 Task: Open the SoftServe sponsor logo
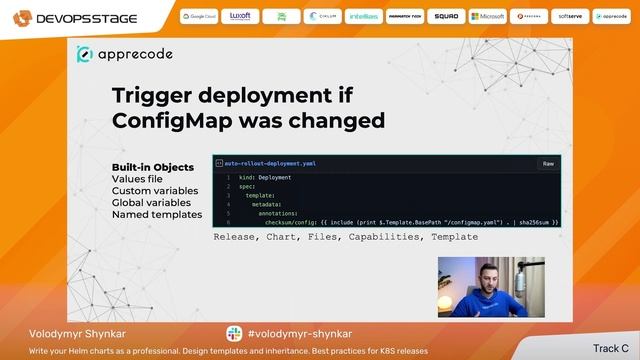(x=570, y=16)
